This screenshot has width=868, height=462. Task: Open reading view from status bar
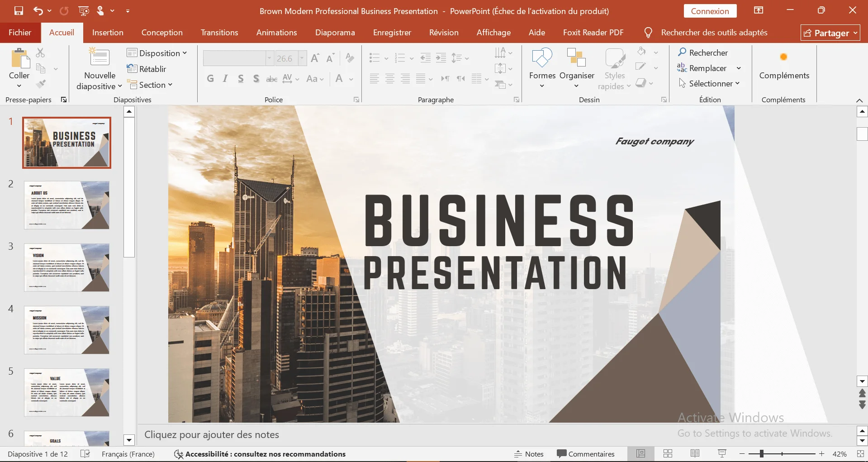[695, 454]
